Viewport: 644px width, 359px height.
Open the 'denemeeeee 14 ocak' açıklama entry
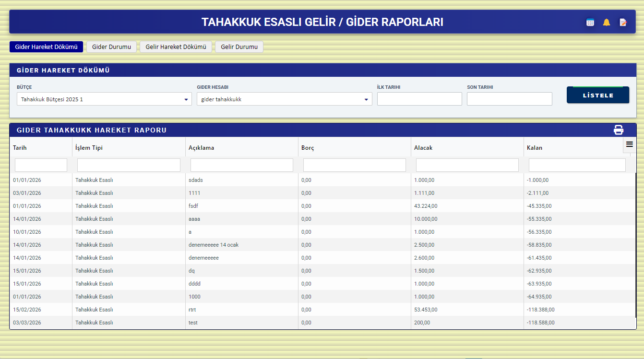coord(214,244)
